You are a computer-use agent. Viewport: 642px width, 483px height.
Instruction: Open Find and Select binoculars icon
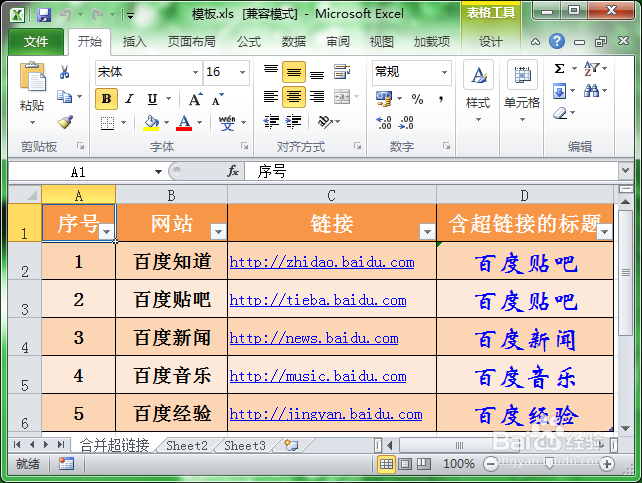pyautogui.click(x=591, y=90)
